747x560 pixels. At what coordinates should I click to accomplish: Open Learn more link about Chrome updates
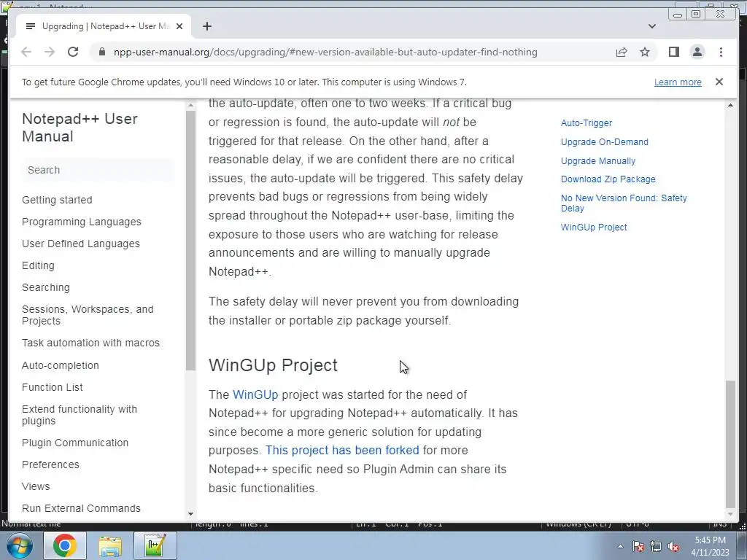pos(678,82)
